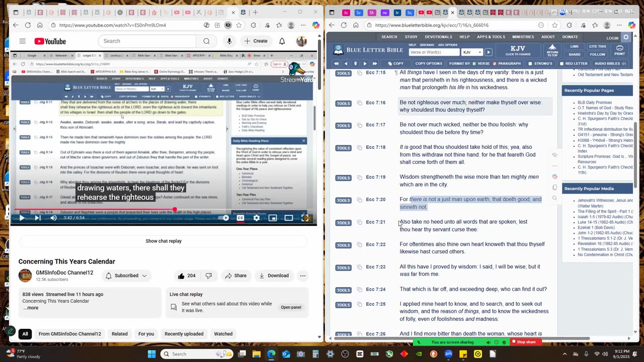
Task: Open Blue Letter Bible STUDY menu
Action: click(x=411, y=37)
